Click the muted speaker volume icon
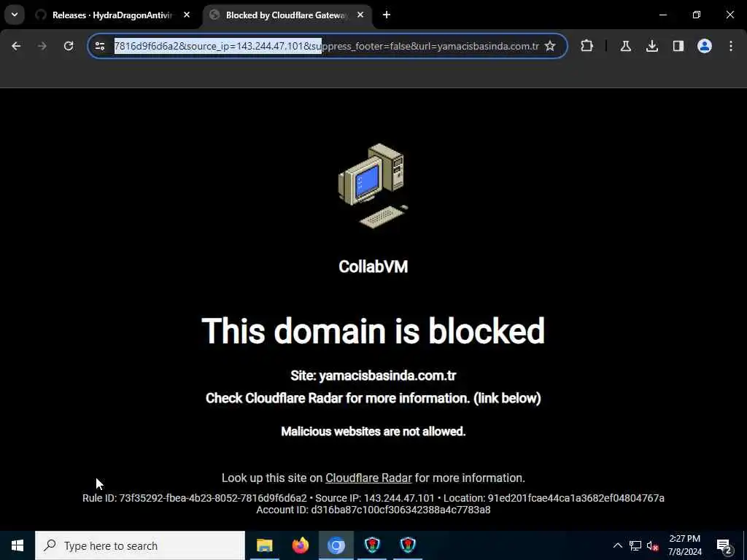The height and width of the screenshot is (560, 747). [652, 545]
